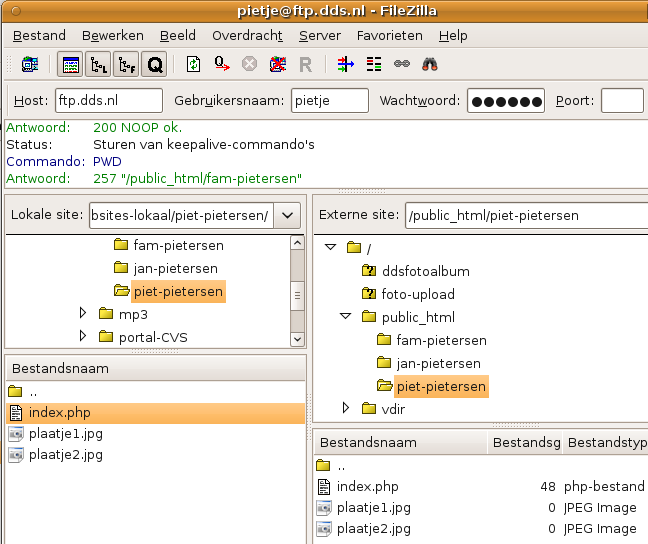Image resolution: width=648 pixels, height=544 pixels.
Task: Select local file index.php
Action: pos(156,413)
